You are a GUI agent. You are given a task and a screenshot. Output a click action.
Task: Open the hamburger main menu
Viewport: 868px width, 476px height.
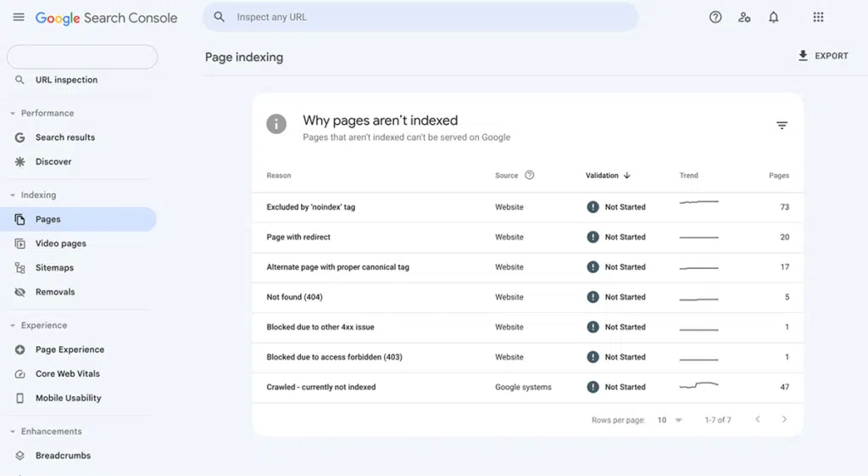[19, 18]
